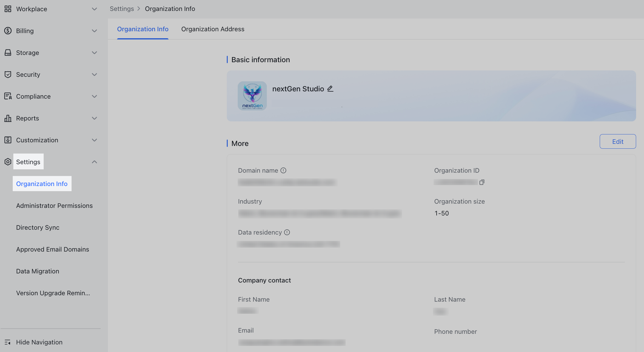Open Approved Email Domains
644x352 pixels.
click(52, 249)
